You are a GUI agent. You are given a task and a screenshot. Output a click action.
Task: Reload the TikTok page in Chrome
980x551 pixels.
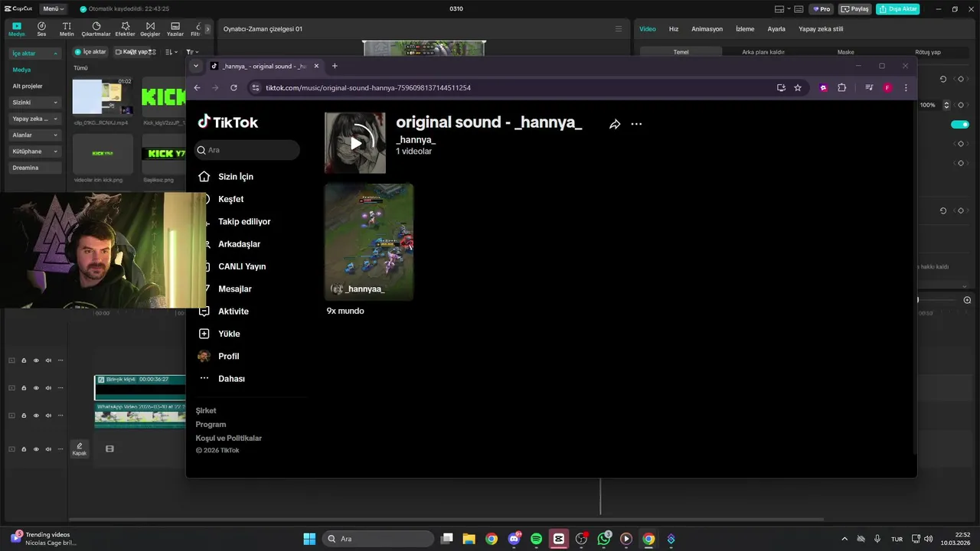point(234,88)
